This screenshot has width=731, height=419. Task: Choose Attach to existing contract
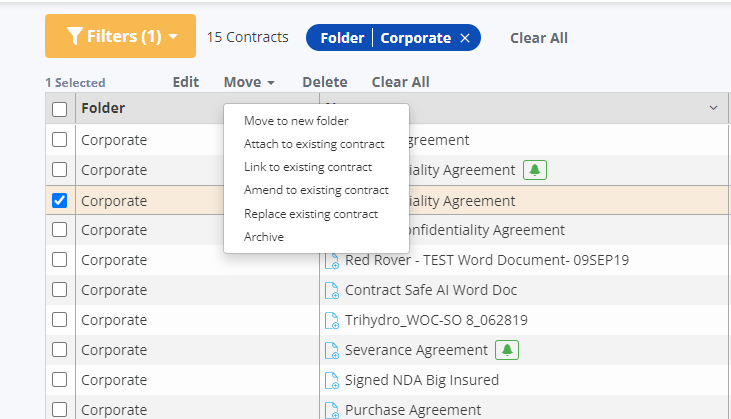[314, 144]
